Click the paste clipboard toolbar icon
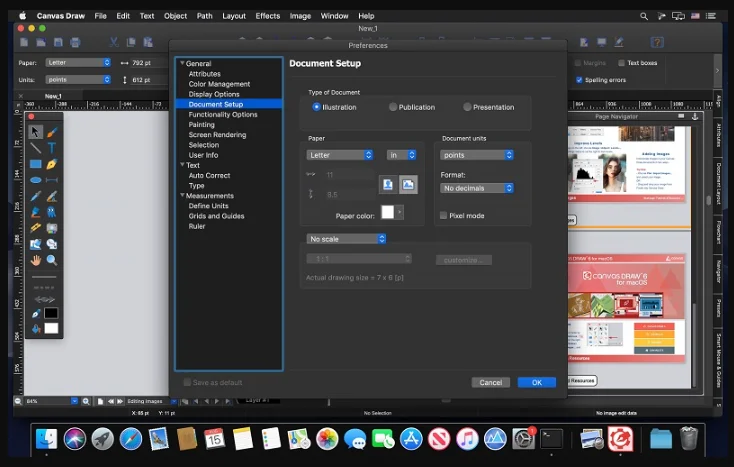This screenshot has height=467, width=734. coord(148,43)
